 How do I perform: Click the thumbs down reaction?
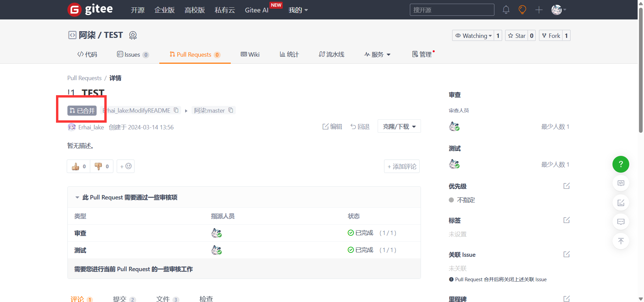tap(102, 166)
